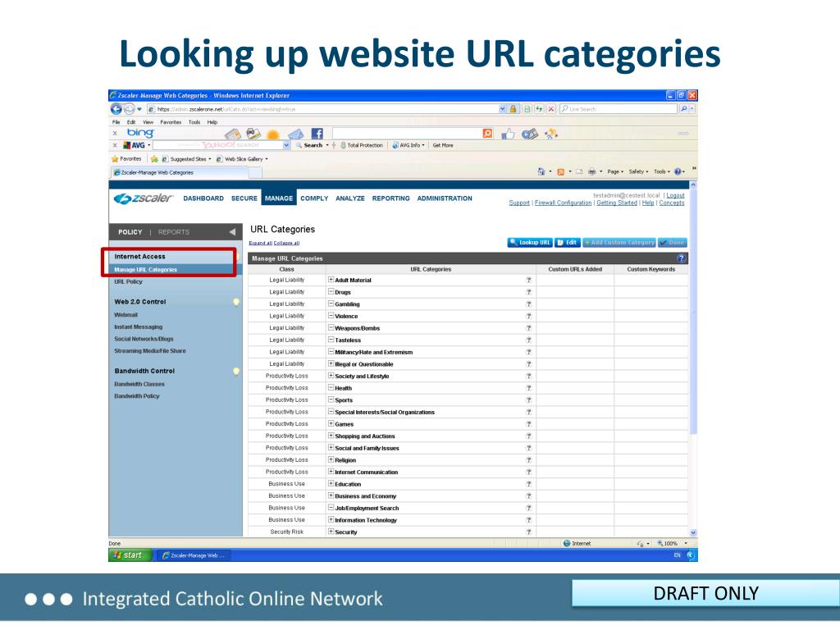The height and width of the screenshot is (630, 840).
Task: Click the orange search icon in Bing bar
Action: (487, 133)
